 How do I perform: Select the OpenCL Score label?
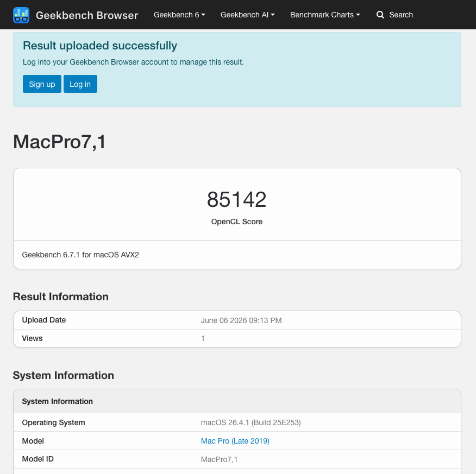click(x=237, y=222)
